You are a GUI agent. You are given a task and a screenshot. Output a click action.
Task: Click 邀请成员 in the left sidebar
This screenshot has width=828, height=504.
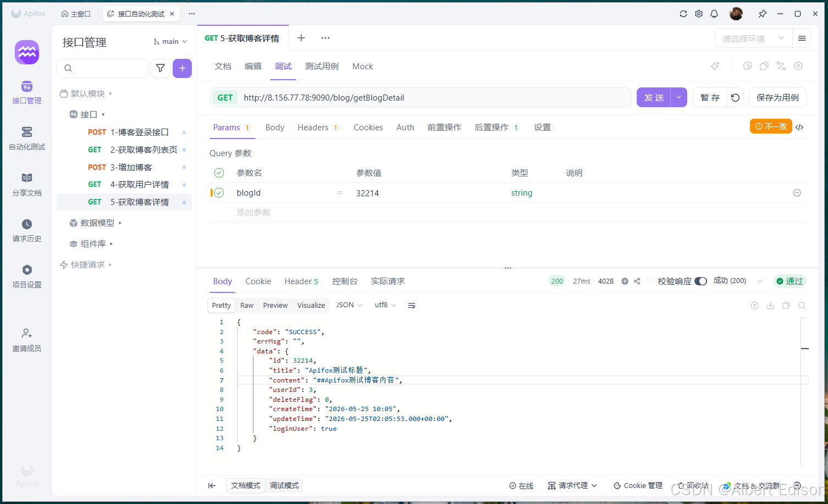click(27, 340)
